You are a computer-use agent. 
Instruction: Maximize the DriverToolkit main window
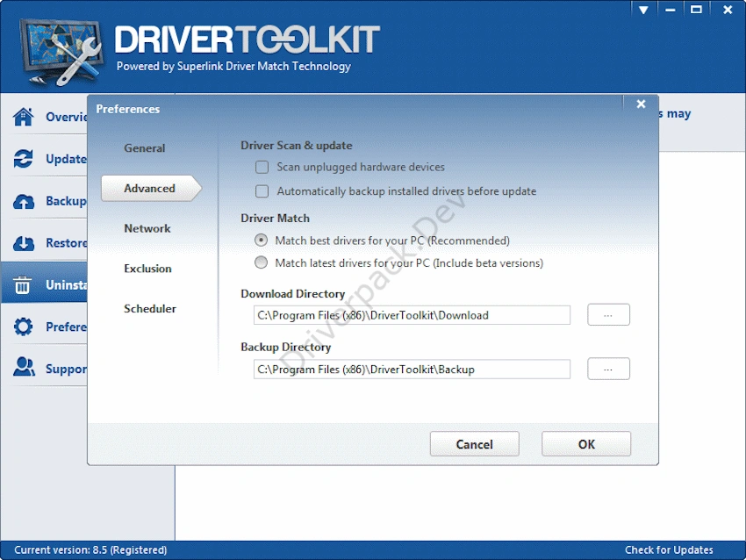(x=696, y=10)
